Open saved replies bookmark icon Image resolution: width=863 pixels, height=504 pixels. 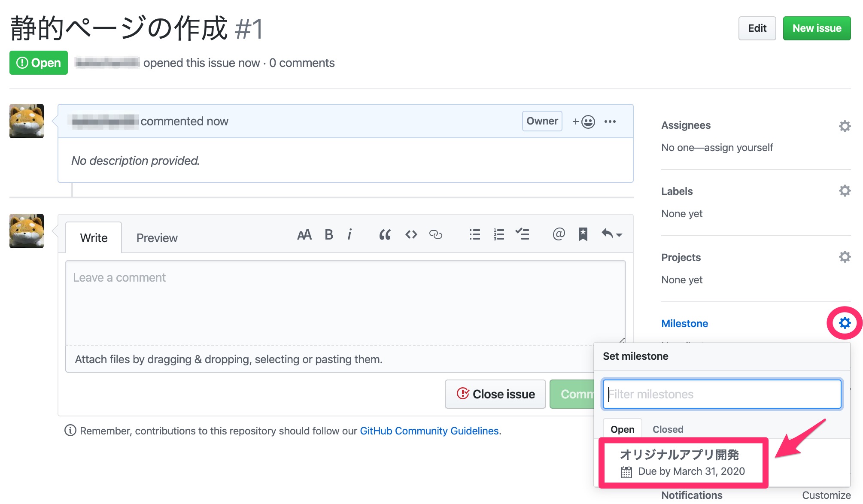click(x=583, y=234)
